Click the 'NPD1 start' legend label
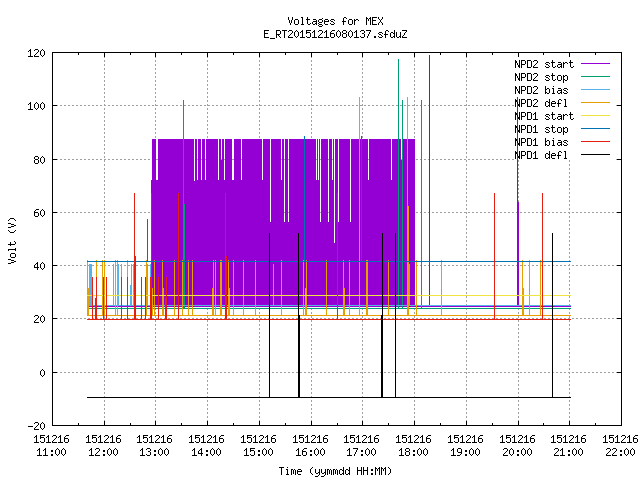The image size is (640, 480). point(544,116)
